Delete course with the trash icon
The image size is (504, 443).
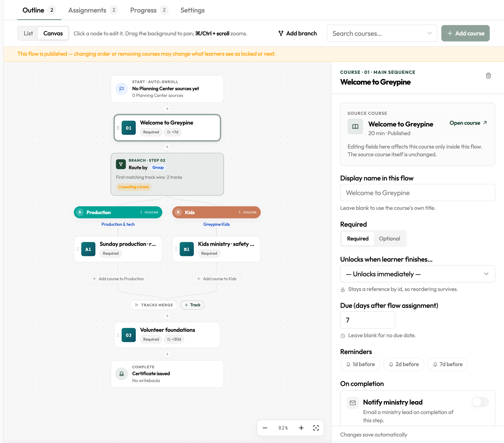click(488, 76)
